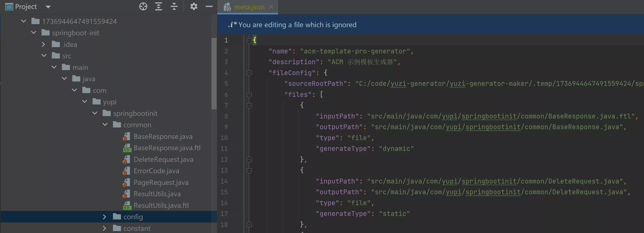Fold the files array at line 6

coord(249,95)
